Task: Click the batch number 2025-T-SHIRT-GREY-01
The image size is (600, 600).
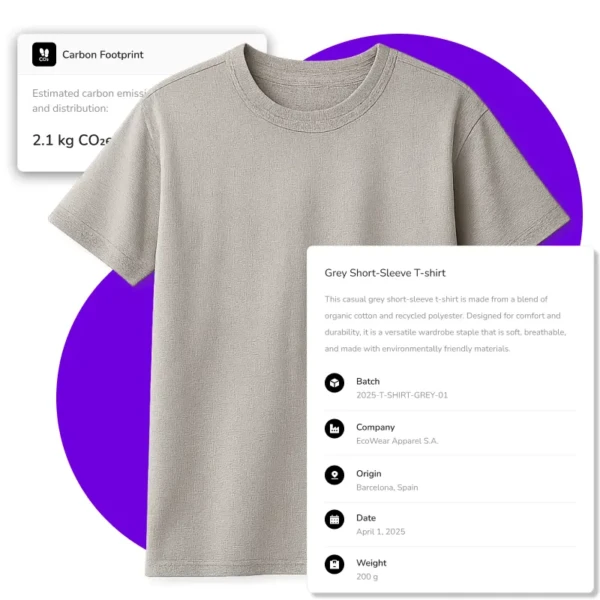Action: coord(402,395)
